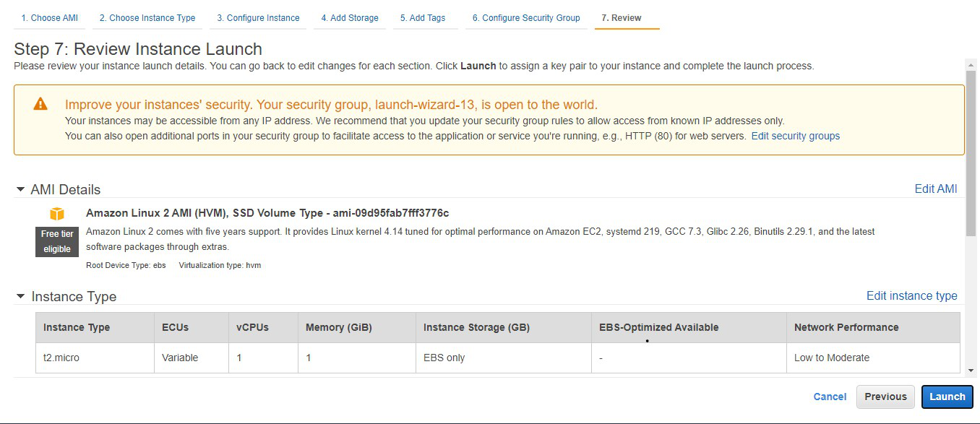Go to step 1 Choose AMI tab
The image size is (980, 424).
click(50, 18)
